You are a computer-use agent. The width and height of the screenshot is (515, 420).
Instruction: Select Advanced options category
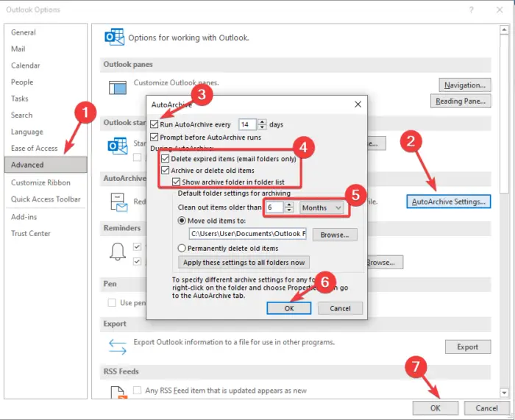pyautogui.click(x=46, y=165)
